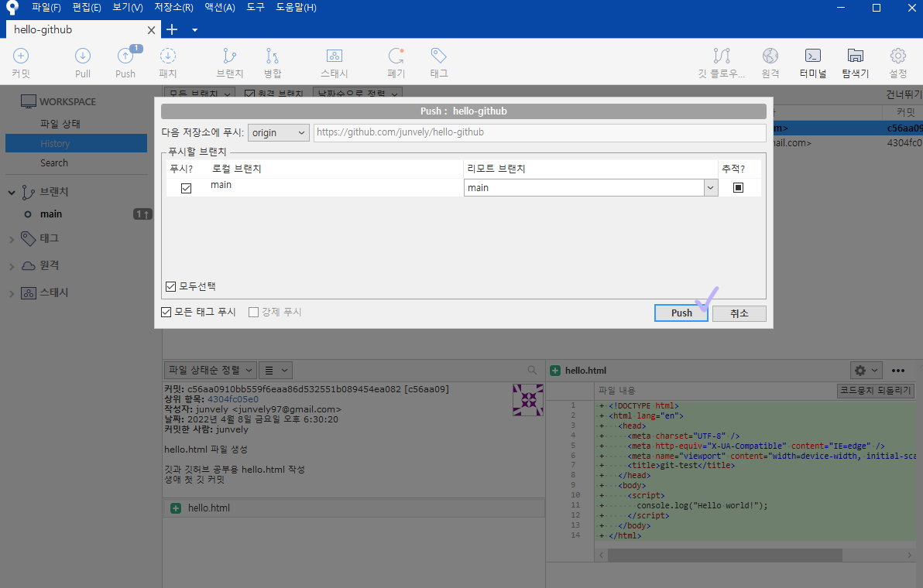Toggle the 강제 푸시 (force push) checkbox
Screen dimensions: 923x588
click(254, 312)
